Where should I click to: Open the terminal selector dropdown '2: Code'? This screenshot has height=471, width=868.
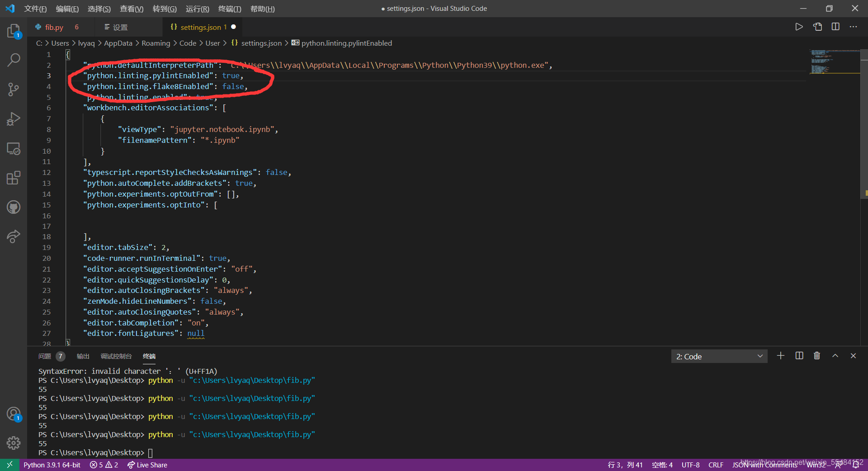(719, 356)
